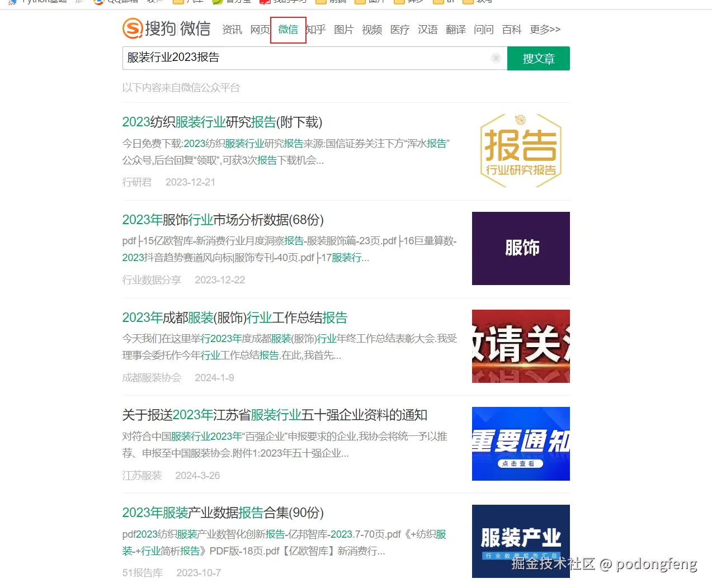The image size is (712, 588).
Task: Click the date 2024-3-26
Action: coord(197,476)
